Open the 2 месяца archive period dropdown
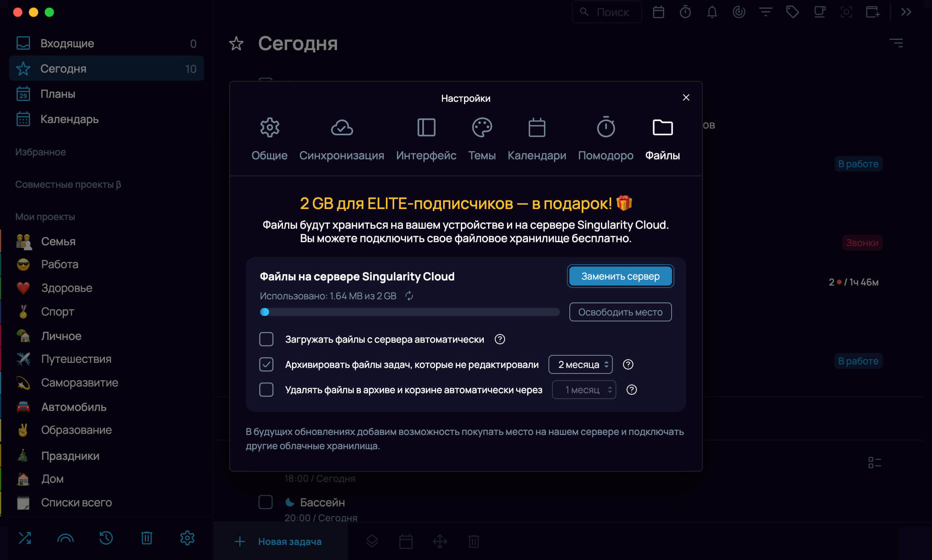Screen dimensions: 932x560 (580, 364)
